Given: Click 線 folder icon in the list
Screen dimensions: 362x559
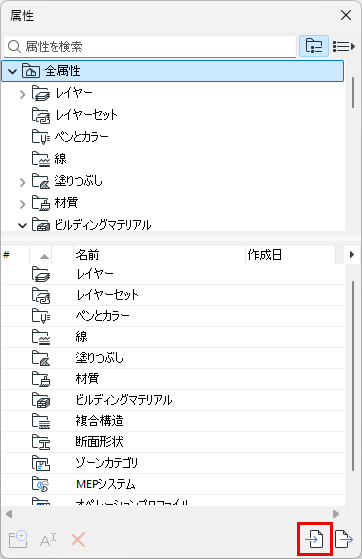Looking at the screenshot, I should (x=41, y=337).
